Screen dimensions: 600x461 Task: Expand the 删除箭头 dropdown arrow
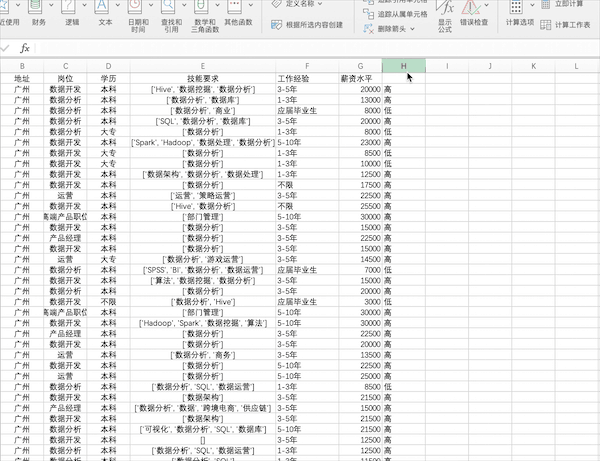click(412, 29)
